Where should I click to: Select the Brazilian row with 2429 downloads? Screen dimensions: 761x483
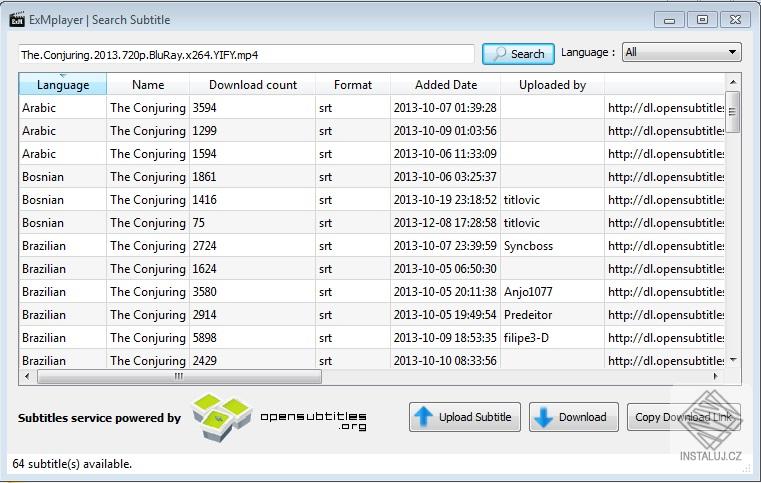(372, 360)
